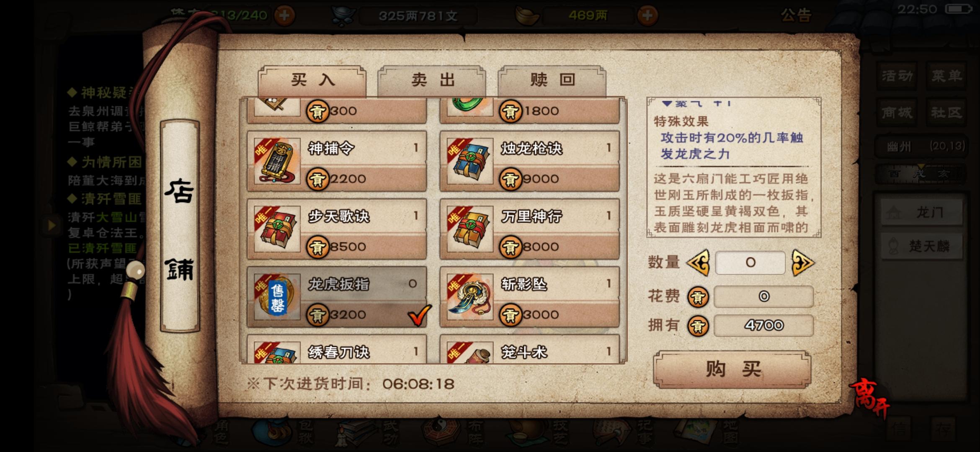
Task: Open the 赎回 tab
Action: pyautogui.click(x=552, y=80)
